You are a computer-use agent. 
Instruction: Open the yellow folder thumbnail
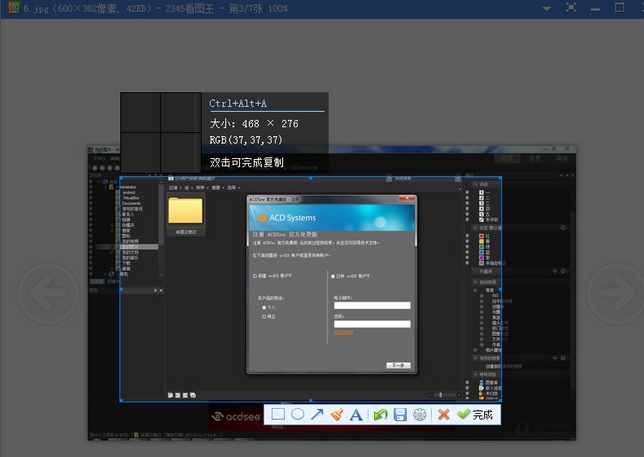186,211
